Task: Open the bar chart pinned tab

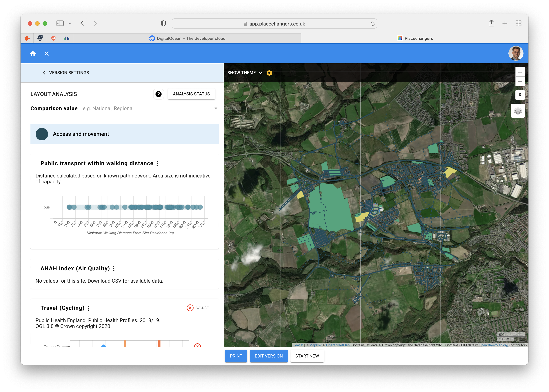Action: click(67, 38)
